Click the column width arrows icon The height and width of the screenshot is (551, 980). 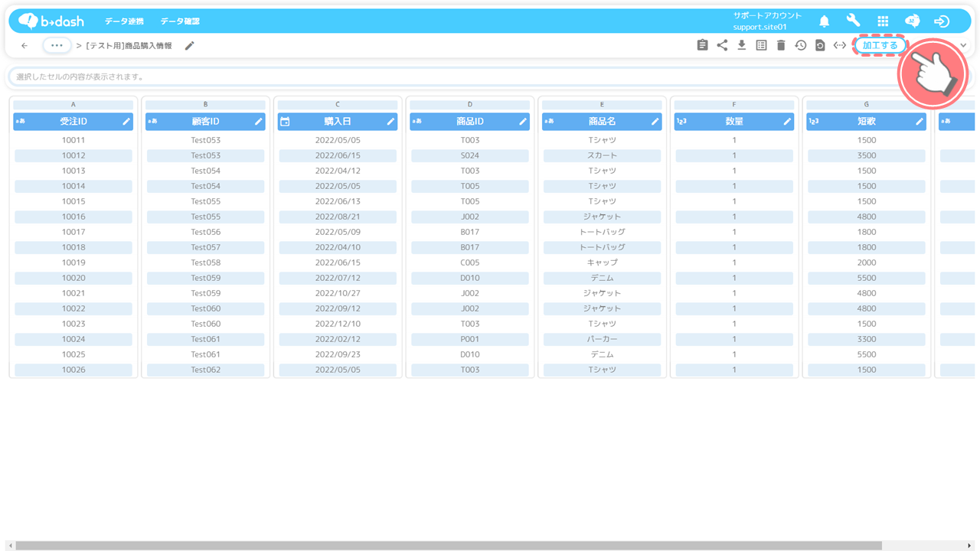point(840,45)
